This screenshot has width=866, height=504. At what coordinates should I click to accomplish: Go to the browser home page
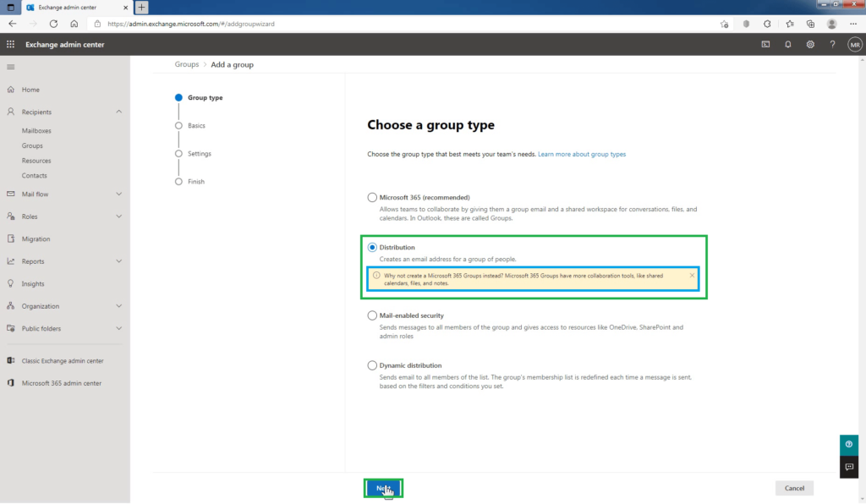74,24
